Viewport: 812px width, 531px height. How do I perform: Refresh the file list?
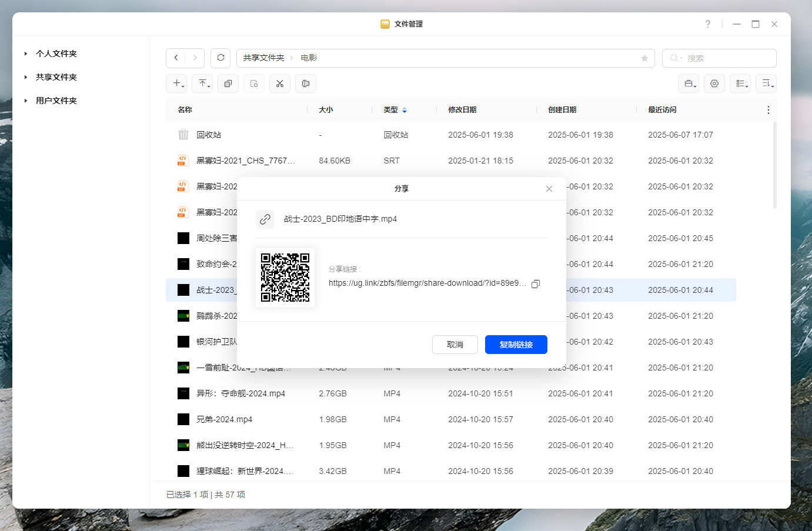pyautogui.click(x=220, y=58)
